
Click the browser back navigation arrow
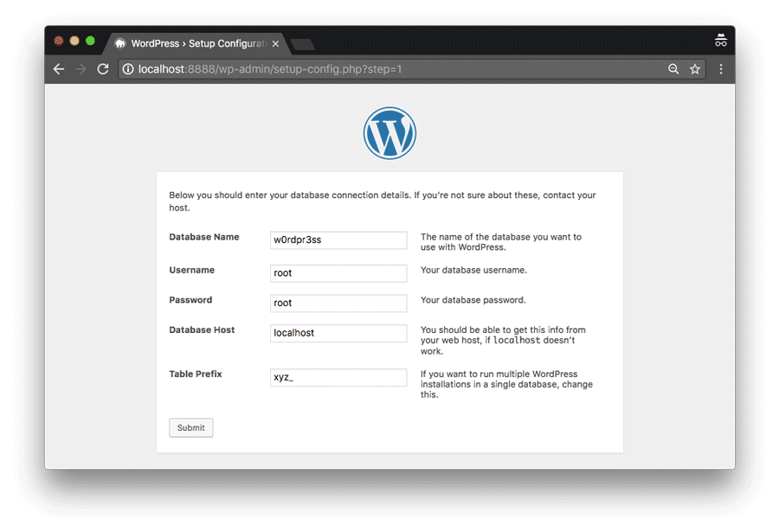pos(58,69)
